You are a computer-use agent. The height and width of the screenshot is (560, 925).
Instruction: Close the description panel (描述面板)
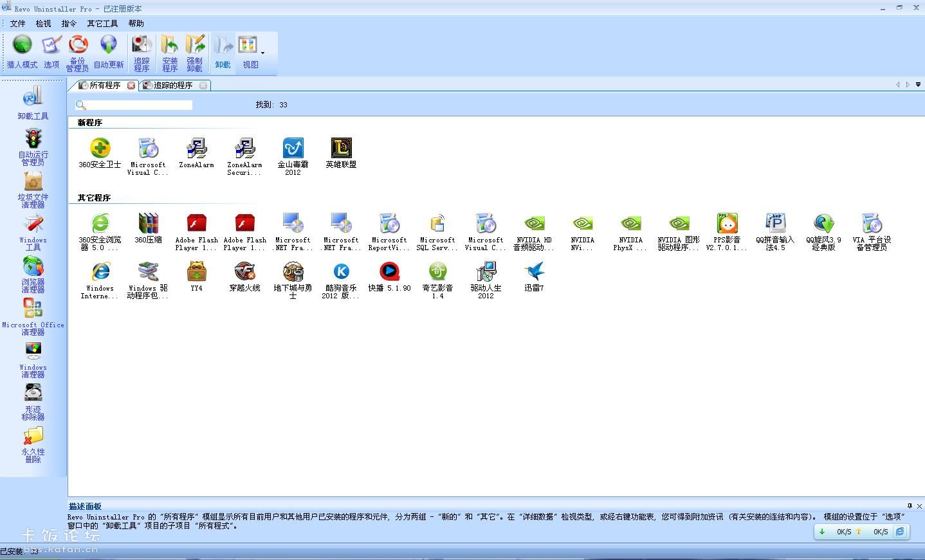tap(919, 506)
